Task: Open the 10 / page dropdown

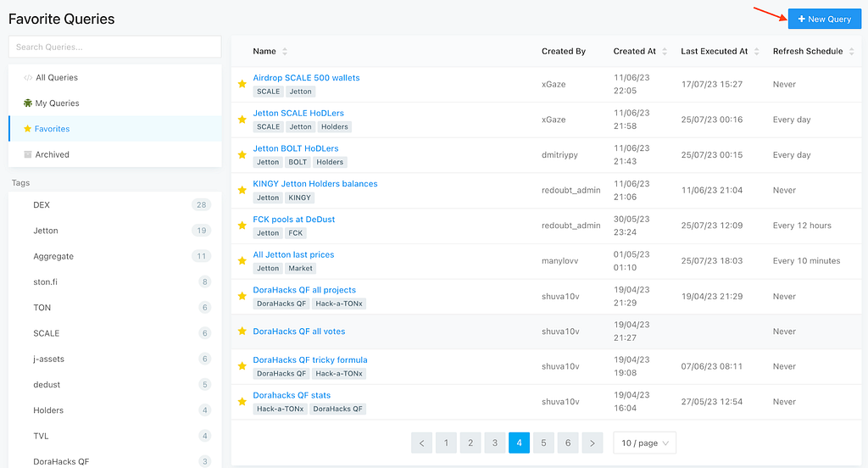Action: click(x=644, y=443)
